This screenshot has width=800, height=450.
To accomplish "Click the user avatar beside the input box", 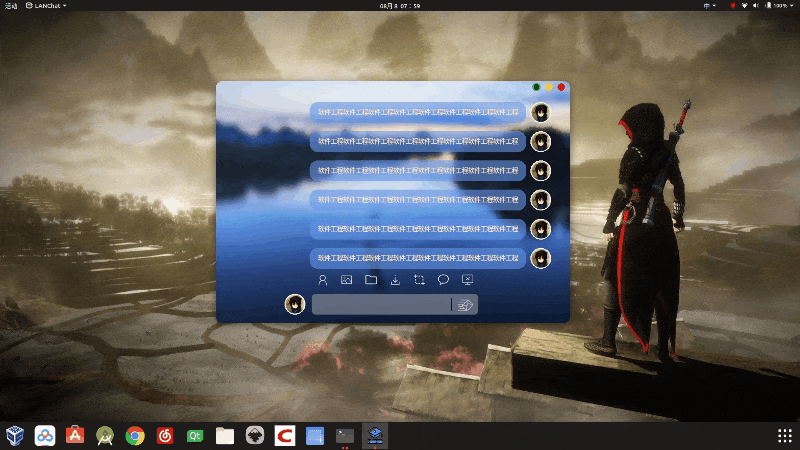I will pos(295,304).
